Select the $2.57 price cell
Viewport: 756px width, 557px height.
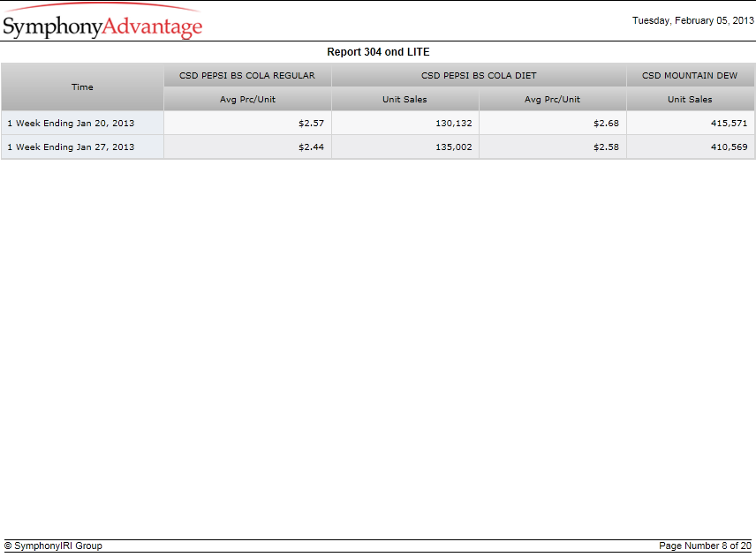247,123
